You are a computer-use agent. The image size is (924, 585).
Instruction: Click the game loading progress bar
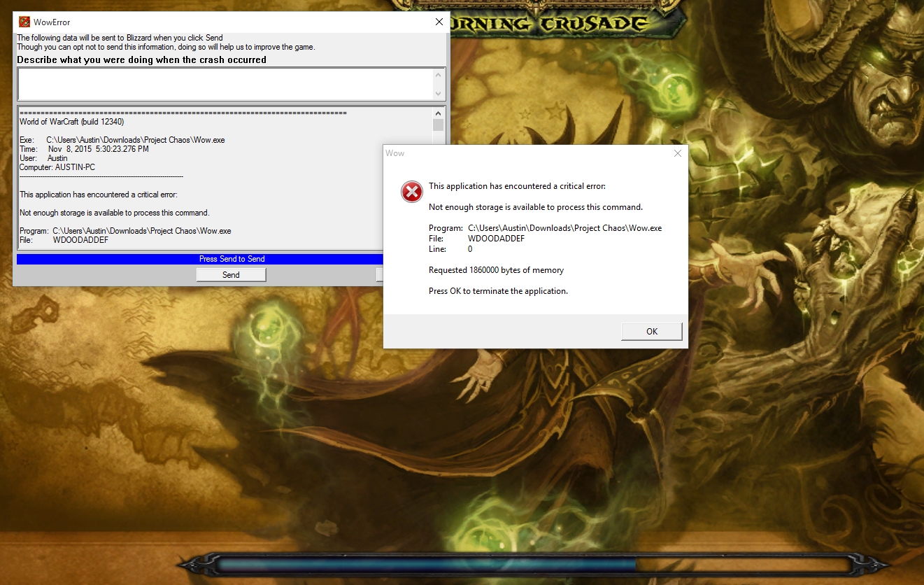(x=532, y=564)
